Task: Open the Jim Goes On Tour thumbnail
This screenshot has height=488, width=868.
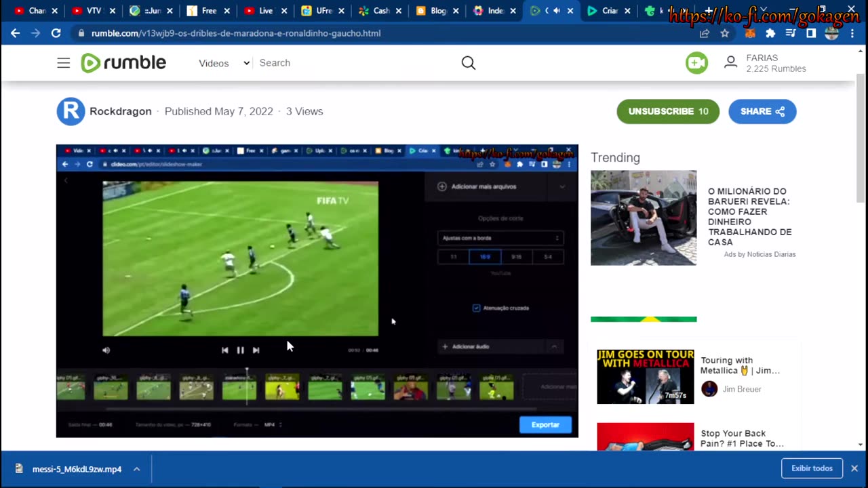Action: (646, 377)
